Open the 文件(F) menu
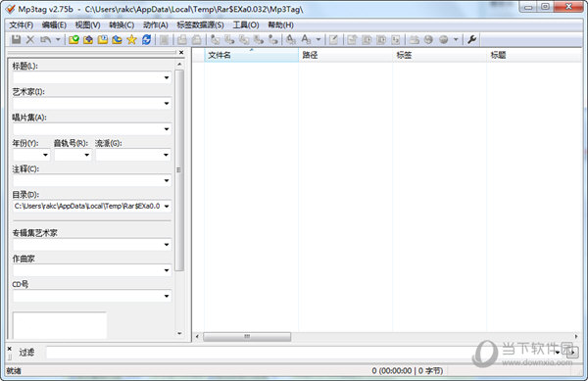 (22, 25)
